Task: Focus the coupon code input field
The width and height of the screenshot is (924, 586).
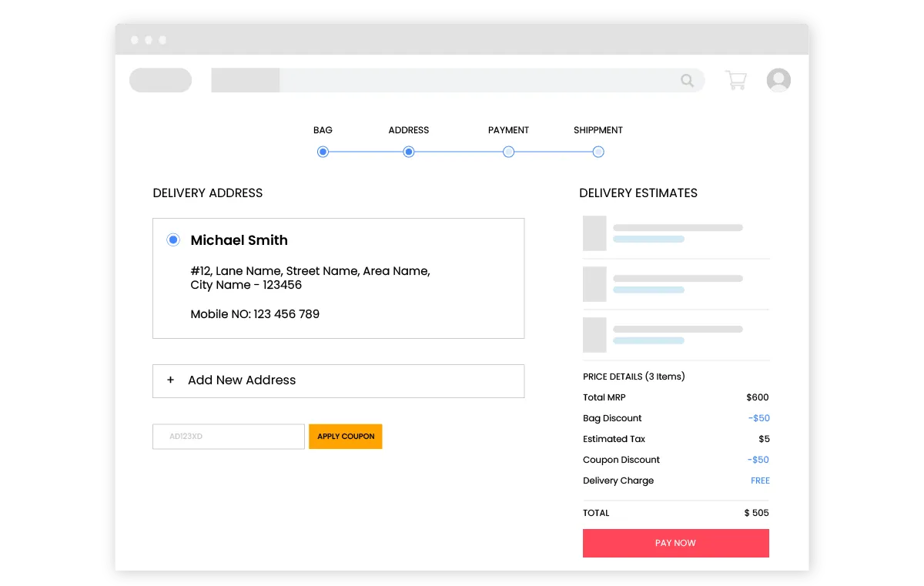Action: coord(228,437)
